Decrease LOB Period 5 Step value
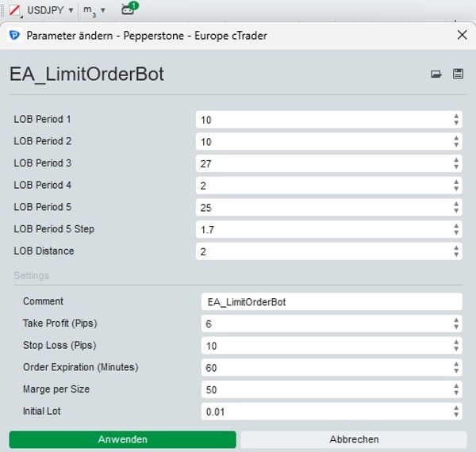The width and height of the screenshot is (476, 452). coord(456,232)
